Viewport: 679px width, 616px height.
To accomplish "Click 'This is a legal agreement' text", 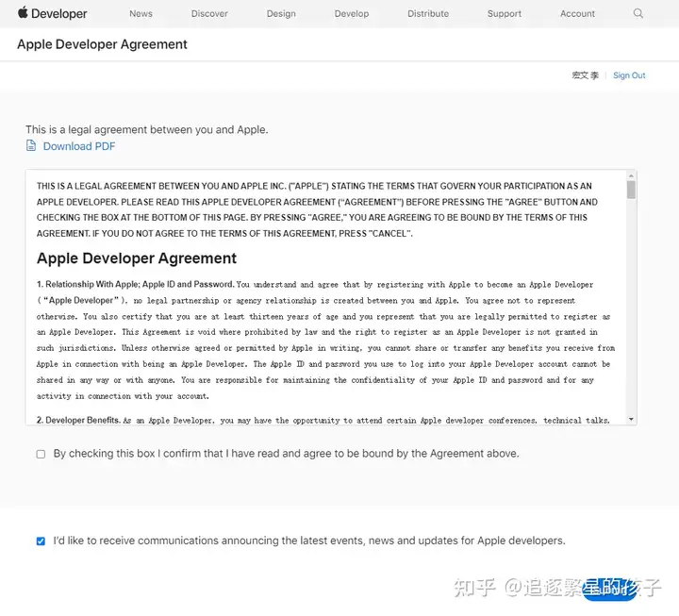I will point(147,129).
